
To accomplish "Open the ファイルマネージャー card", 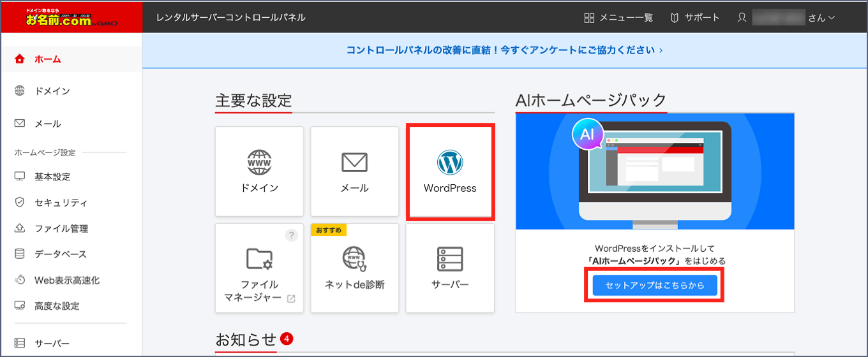I will tap(260, 268).
